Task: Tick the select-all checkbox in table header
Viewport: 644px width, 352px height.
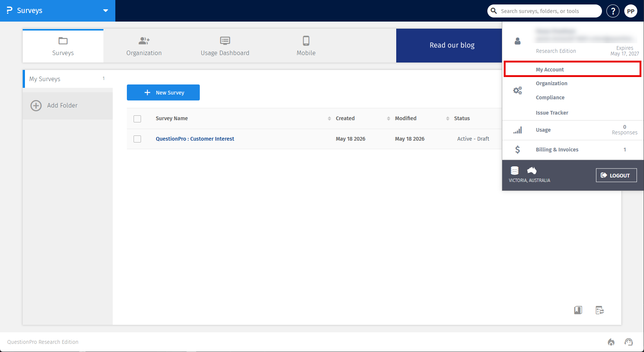Action: [x=137, y=119]
